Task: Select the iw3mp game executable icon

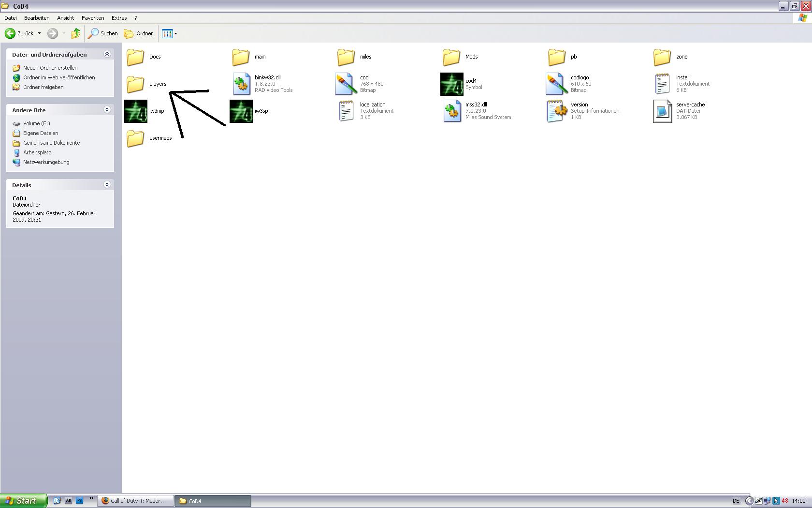Action: coord(136,111)
